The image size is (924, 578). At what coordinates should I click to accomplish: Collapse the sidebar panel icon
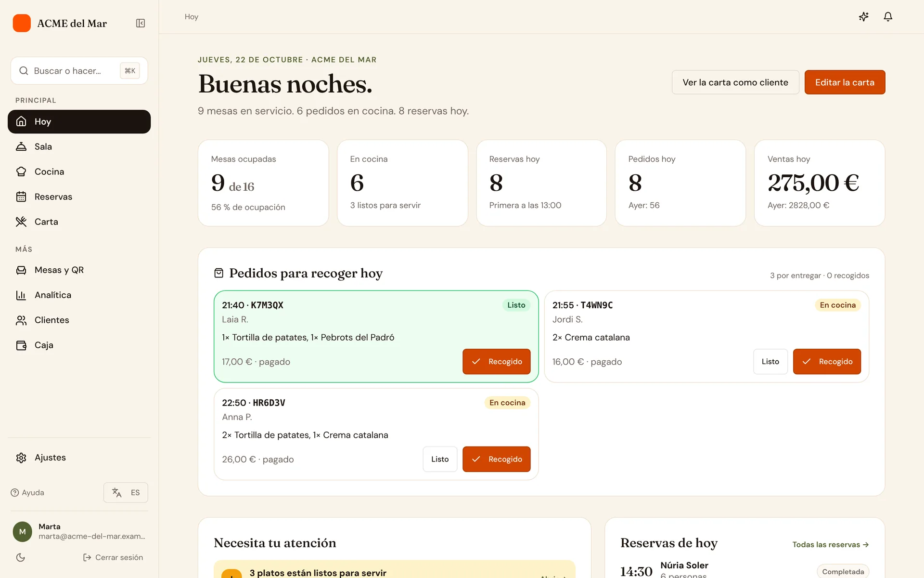click(141, 23)
